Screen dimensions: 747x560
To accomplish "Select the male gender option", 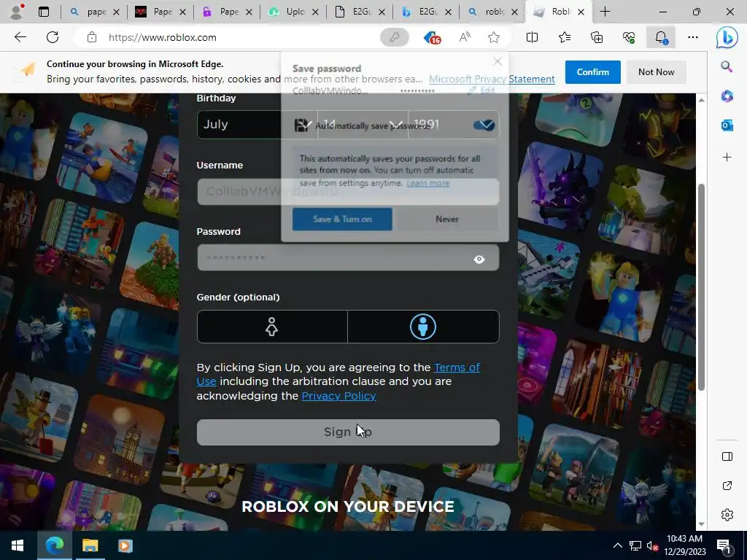I will [x=423, y=327].
